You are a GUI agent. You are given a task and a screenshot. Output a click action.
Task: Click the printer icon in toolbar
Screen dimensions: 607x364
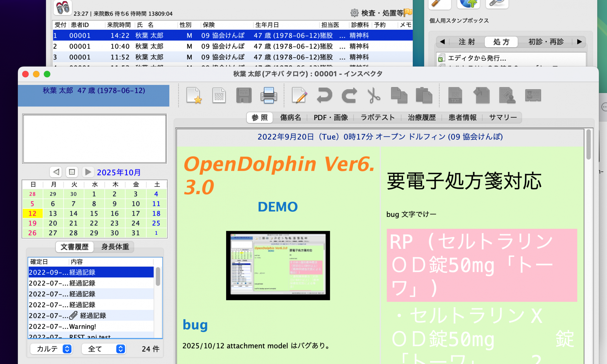269,96
